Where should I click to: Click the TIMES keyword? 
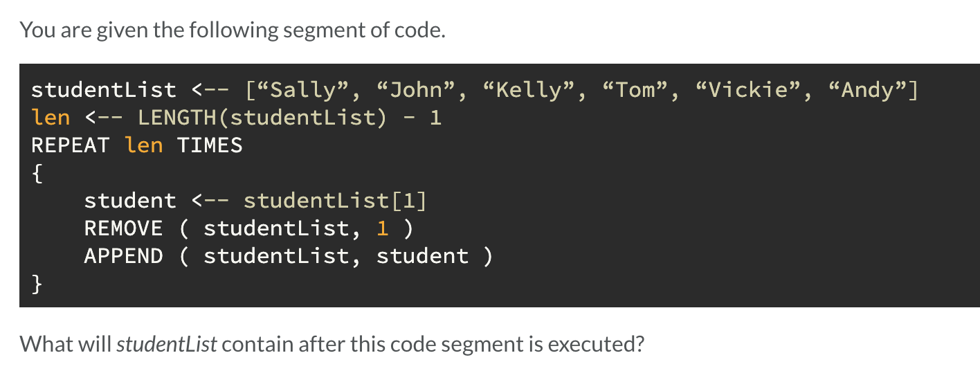(210, 145)
